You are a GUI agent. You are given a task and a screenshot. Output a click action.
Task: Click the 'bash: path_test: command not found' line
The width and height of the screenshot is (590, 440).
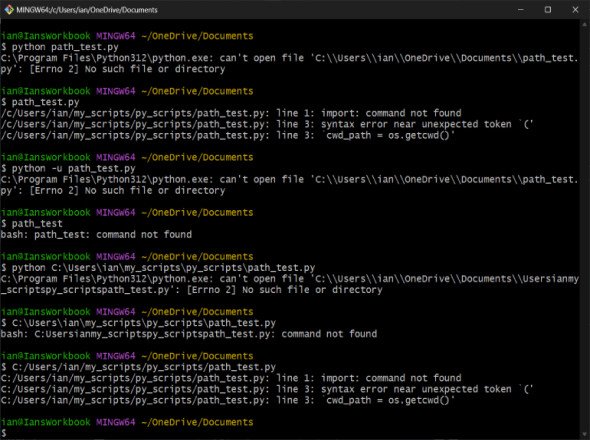(96, 234)
